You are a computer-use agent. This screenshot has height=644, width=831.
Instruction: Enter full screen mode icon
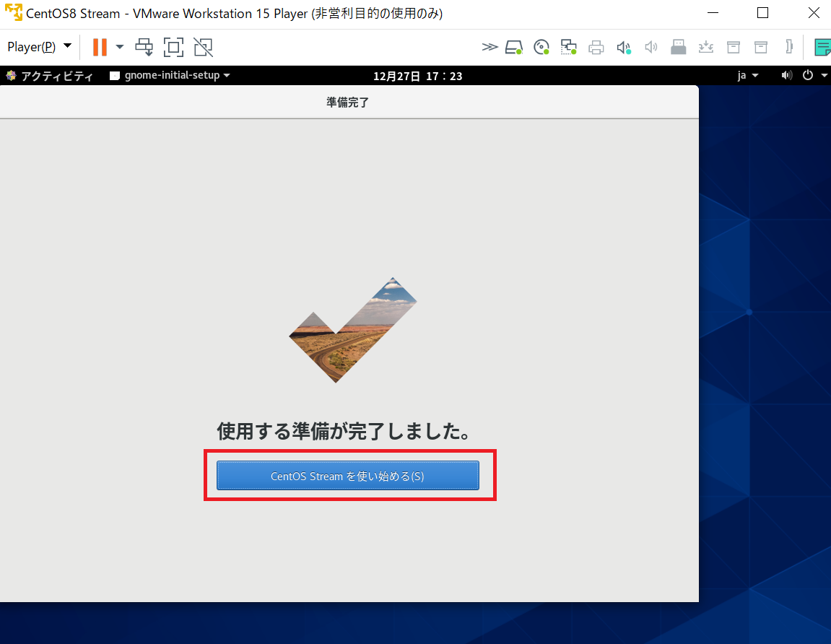click(173, 47)
